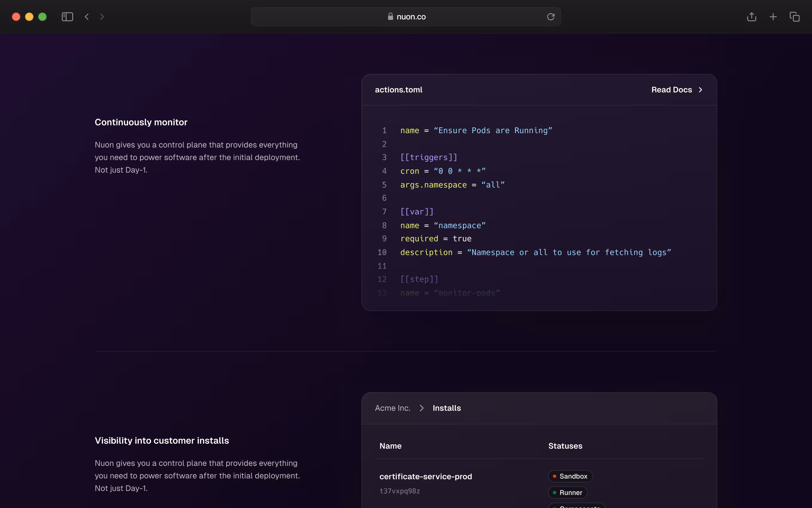This screenshot has height=508, width=812.
Task: Click the name = "namespace" code line
Action: tap(443, 225)
